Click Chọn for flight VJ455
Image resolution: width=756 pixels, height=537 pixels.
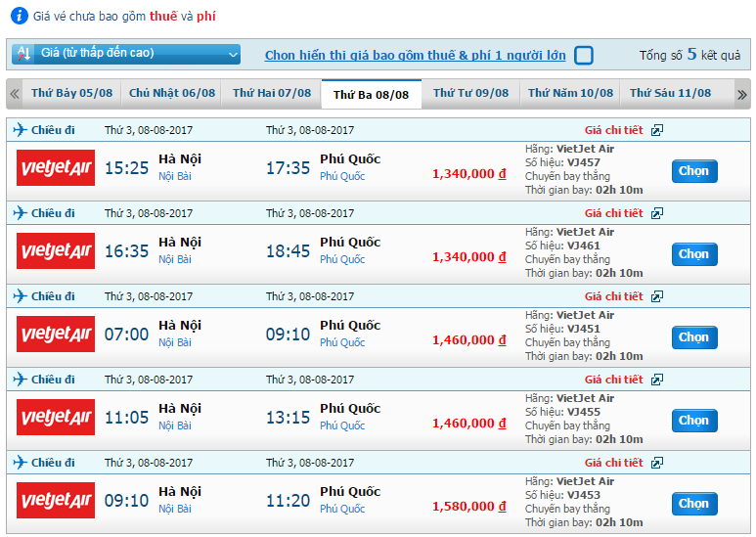694,421
